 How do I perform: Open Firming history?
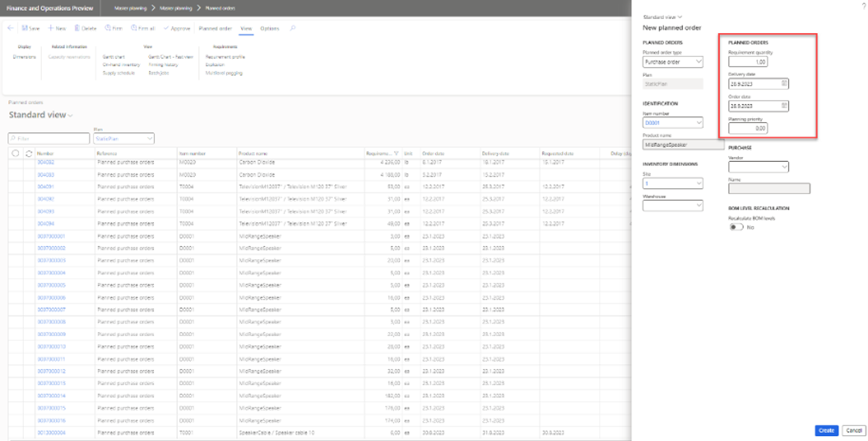[x=163, y=65]
